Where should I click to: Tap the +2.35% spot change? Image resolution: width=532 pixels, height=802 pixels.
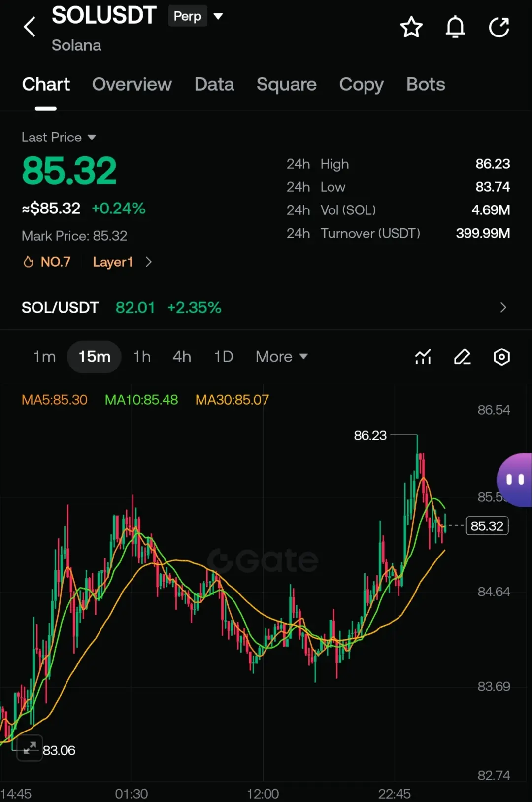click(194, 307)
